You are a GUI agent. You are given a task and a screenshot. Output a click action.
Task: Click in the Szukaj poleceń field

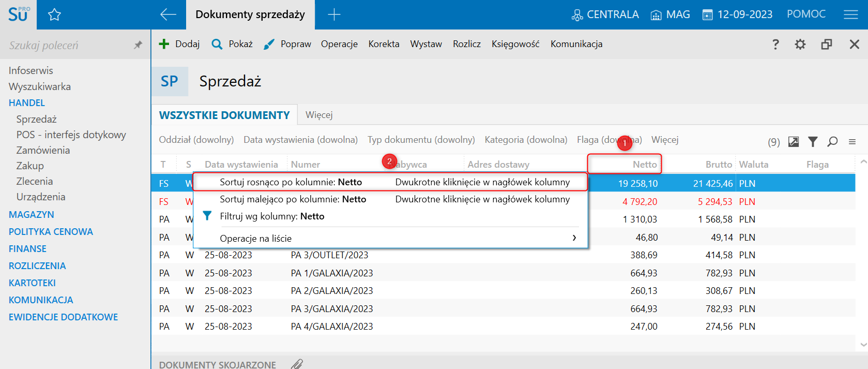tap(67, 45)
